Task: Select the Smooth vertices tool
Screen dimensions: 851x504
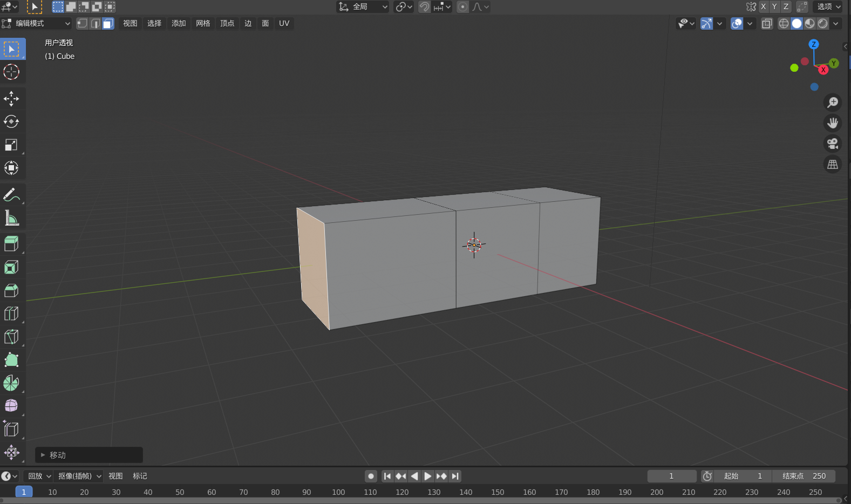Action: [12, 406]
